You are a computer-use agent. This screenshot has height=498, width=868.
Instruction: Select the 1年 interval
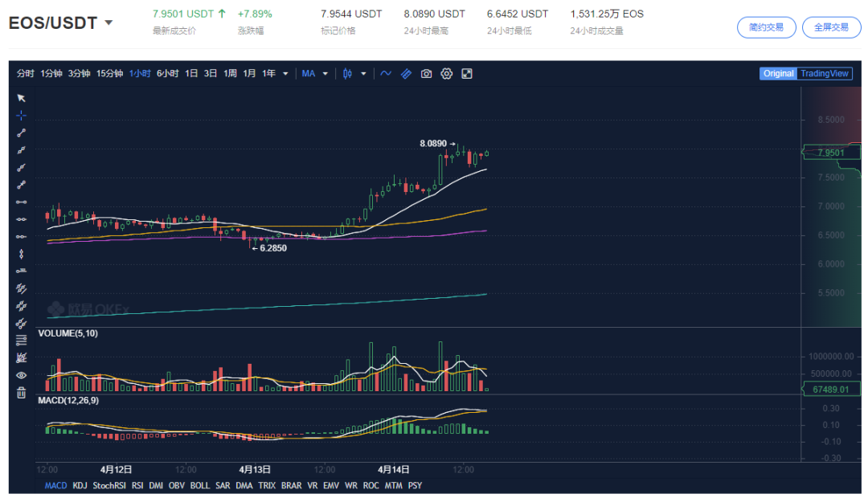pos(269,74)
